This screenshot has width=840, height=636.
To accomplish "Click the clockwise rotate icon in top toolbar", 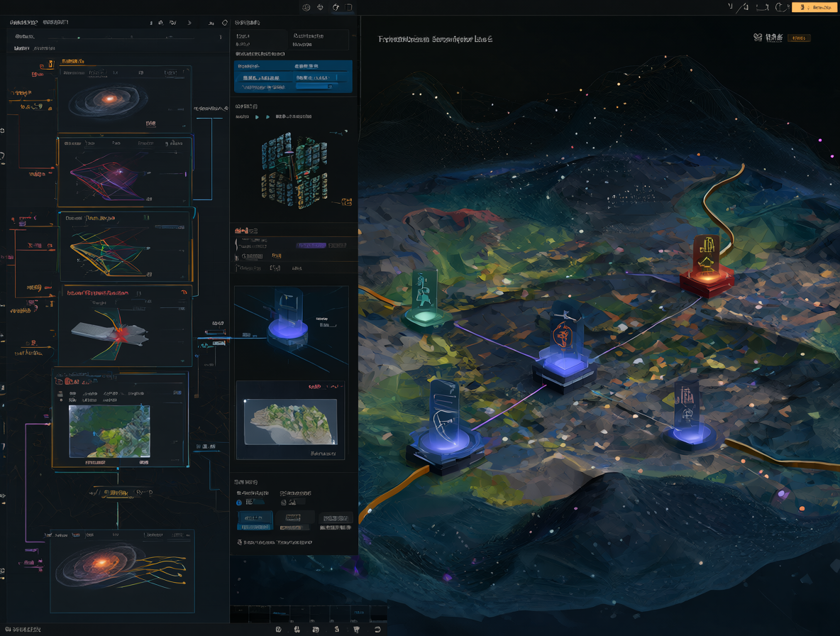I will [x=336, y=7].
